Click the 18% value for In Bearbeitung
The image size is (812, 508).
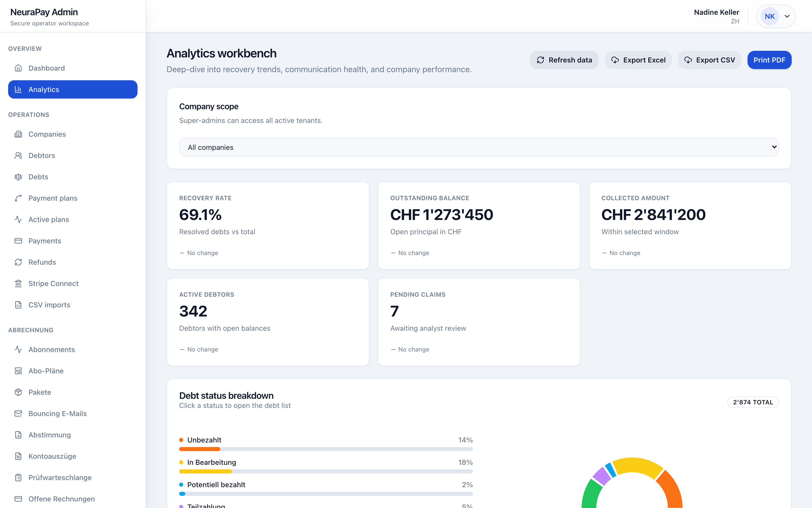[x=465, y=462]
